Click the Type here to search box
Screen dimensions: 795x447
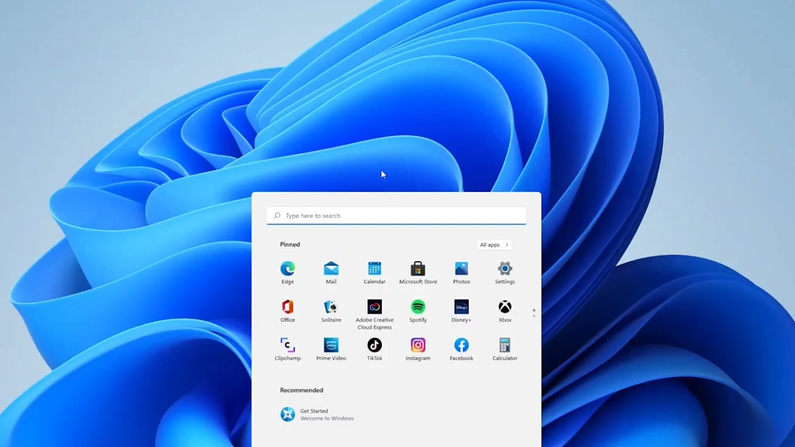pyautogui.click(x=400, y=216)
